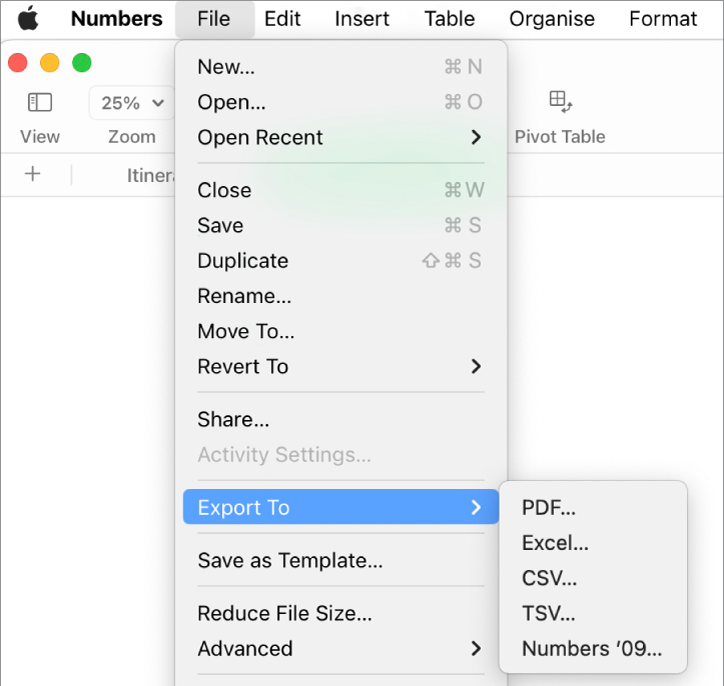Add a new sheet with plus icon

pyautogui.click(x=33, y=175)
